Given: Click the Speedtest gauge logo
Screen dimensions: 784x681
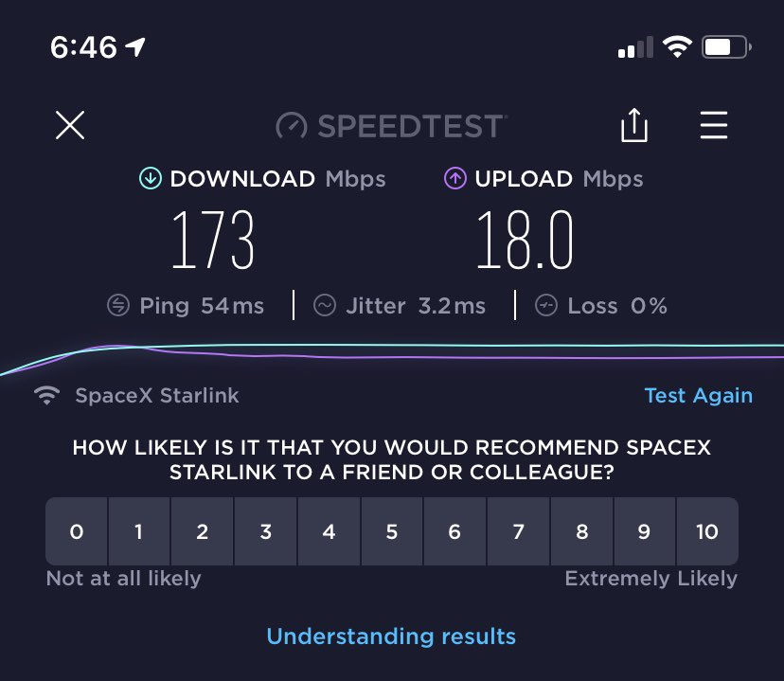Looking at the screenshot, I should tap(290, 125).
